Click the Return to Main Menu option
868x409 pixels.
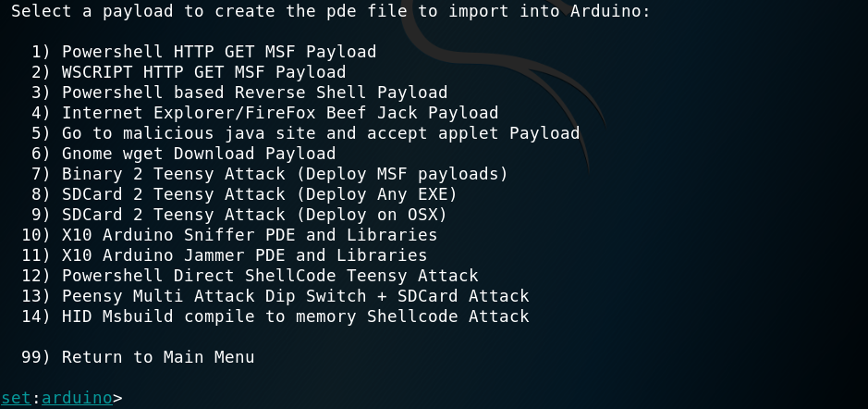coord(158,357)
